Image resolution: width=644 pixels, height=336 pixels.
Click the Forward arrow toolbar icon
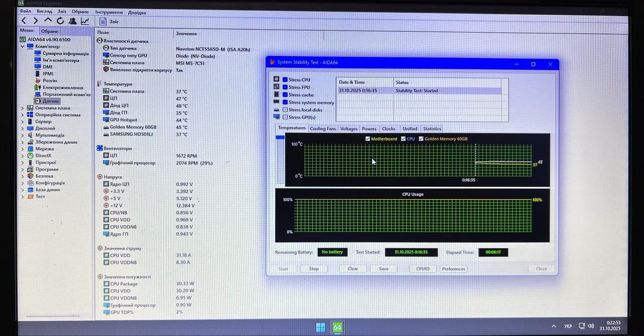pyautogui.click(x=35, y=21)
